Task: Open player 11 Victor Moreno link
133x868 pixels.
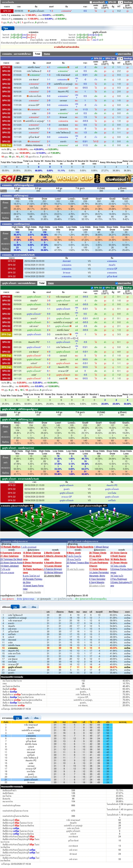Action: click(x=98, y=569)
